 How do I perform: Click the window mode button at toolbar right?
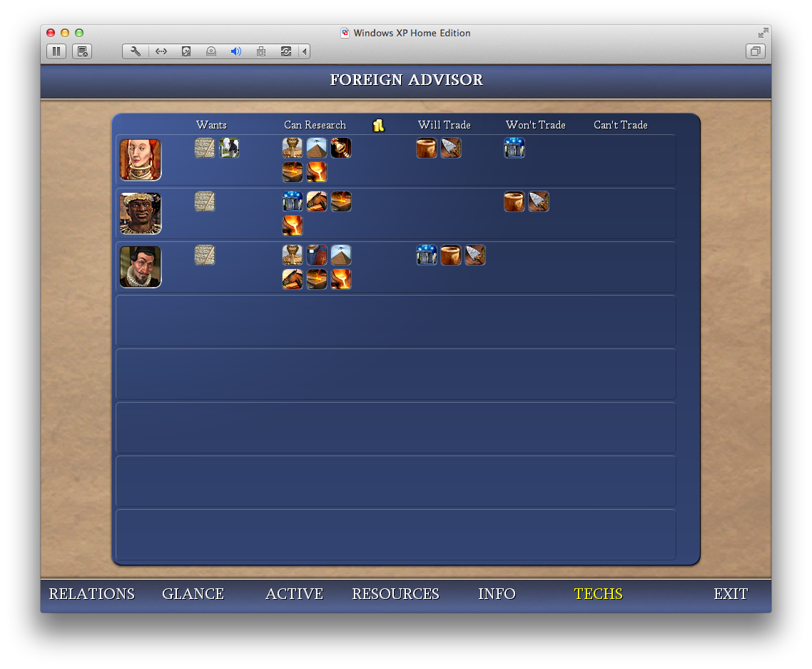[x=755, y=51]
